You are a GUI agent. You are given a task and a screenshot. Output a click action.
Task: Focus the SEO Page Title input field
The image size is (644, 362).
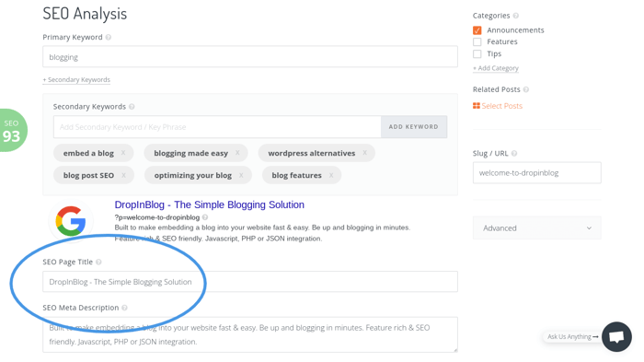(250, 282)
